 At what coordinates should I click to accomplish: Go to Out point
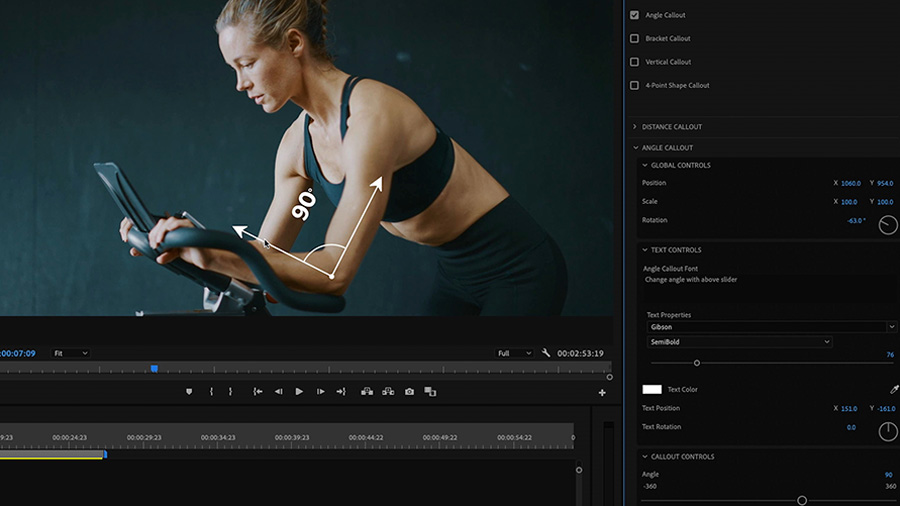[341, 391]
